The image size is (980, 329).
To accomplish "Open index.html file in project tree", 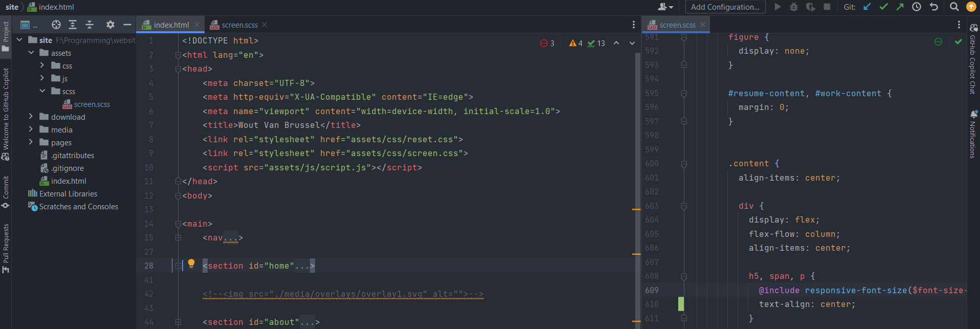I will point(69,181).
